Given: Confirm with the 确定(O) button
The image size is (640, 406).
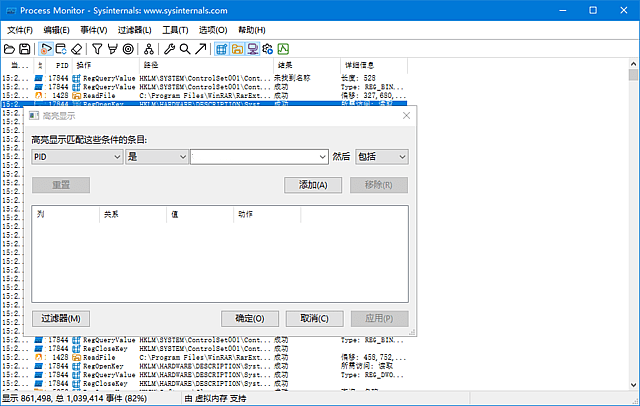Looking at the screenshot, I should click(x=250, y=319).
